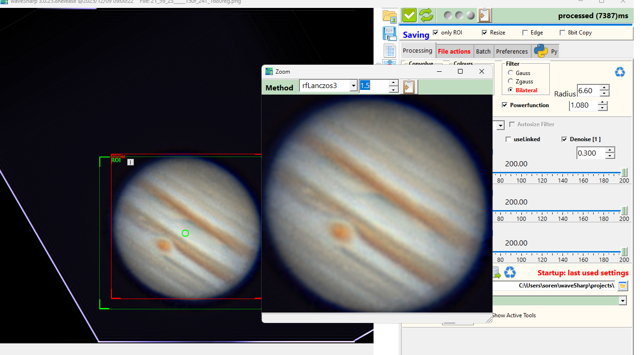The width and height of the screenshot is (644, 355).
Task: Uncheck the only ROI checkbox
Action: 436,33
